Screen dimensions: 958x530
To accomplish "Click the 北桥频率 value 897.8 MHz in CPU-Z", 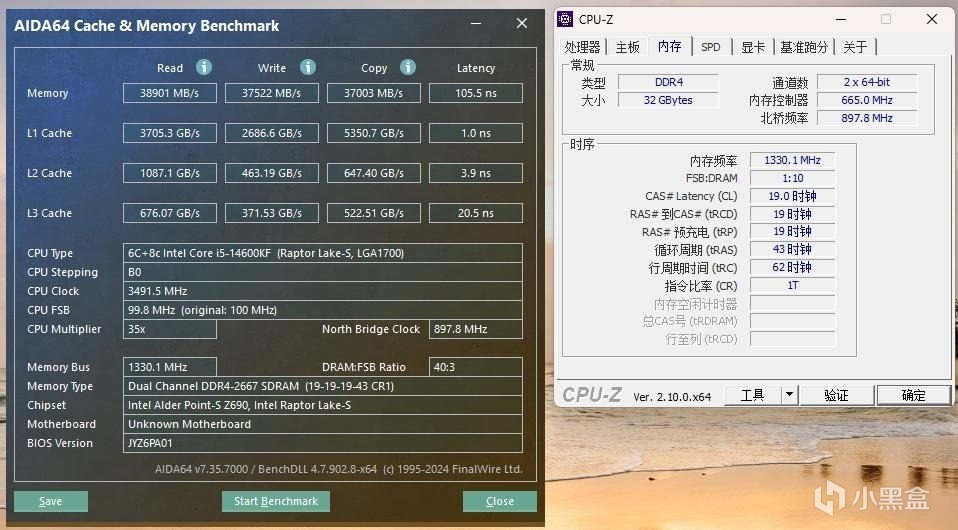I will point(867,118).
